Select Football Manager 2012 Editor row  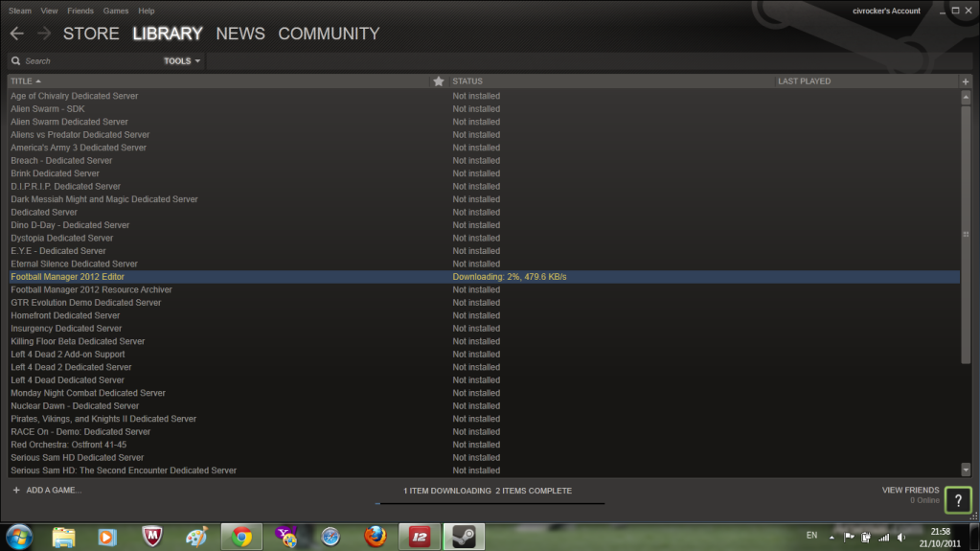coord(485,276)
